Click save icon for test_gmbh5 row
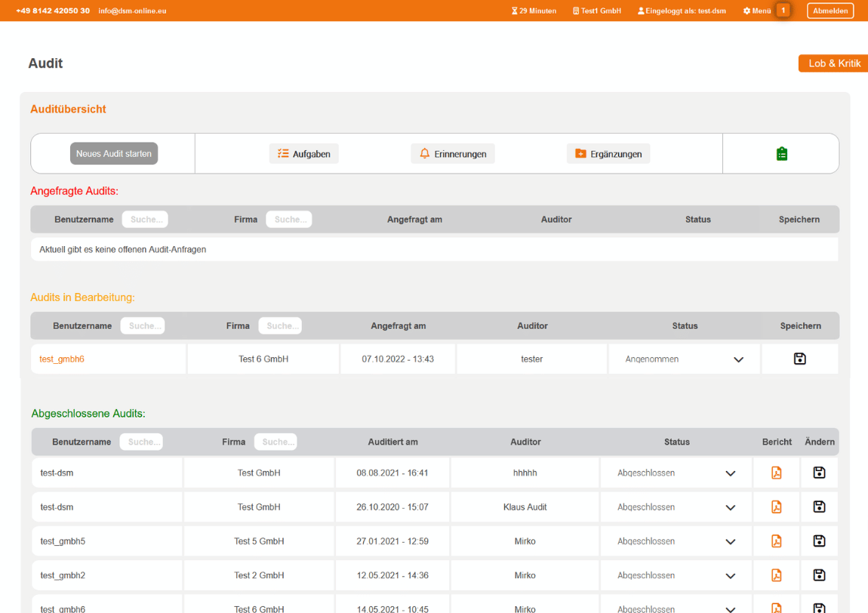Viewport: 868px width, 613px height. (x=819, y=541)
